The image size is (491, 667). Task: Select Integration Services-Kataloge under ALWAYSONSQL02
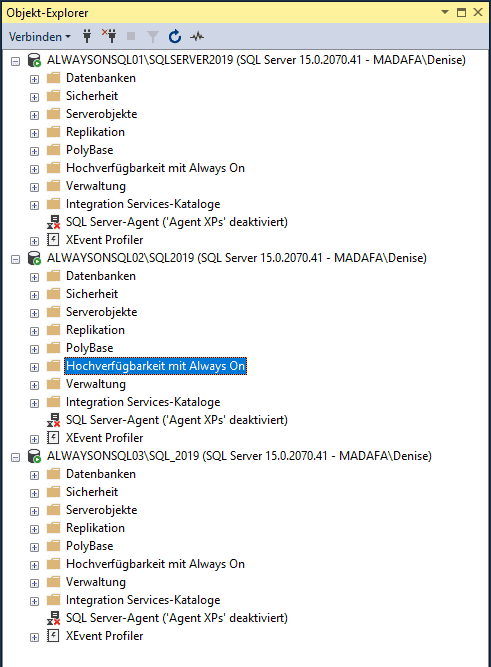coord(143,402)
